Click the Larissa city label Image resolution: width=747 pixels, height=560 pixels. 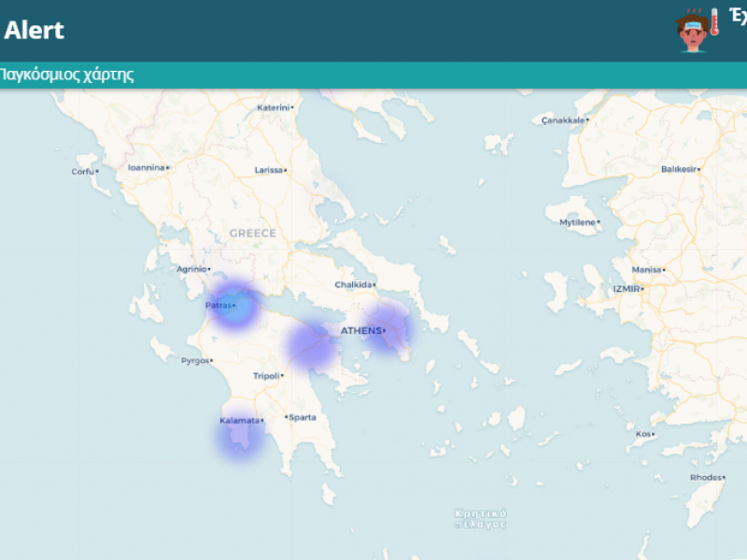coord(270,170)
